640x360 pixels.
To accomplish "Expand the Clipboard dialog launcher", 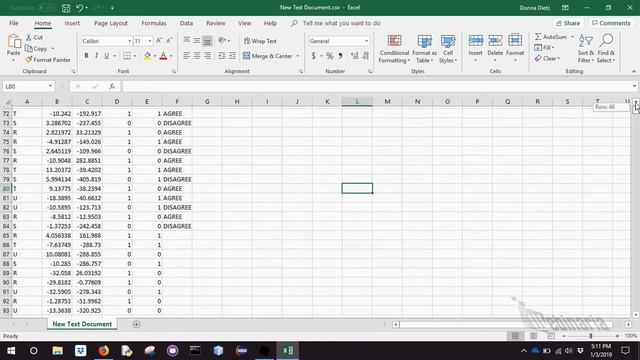I will (x=73, y=71).
